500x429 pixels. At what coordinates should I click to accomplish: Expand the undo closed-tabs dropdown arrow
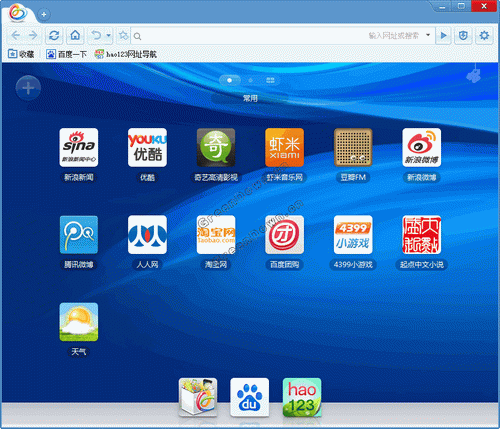point(109,35)
